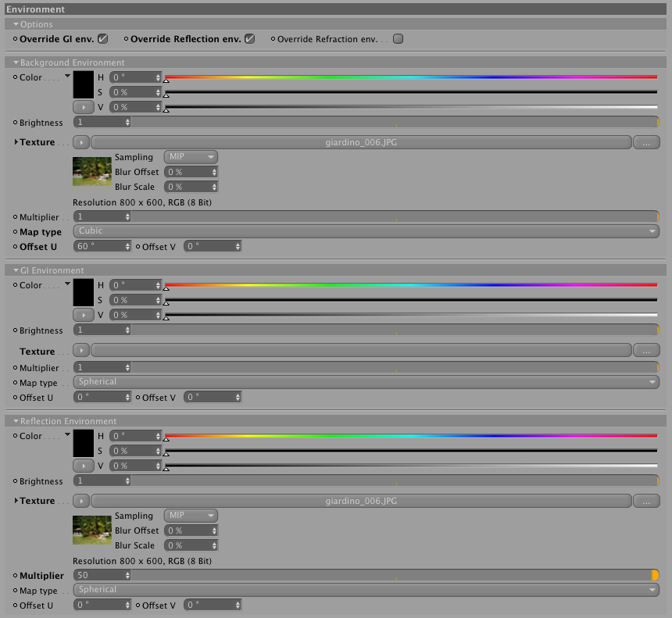
Task: Click Reflection Environment garden texture thumbnail
Action: point(92,530)
